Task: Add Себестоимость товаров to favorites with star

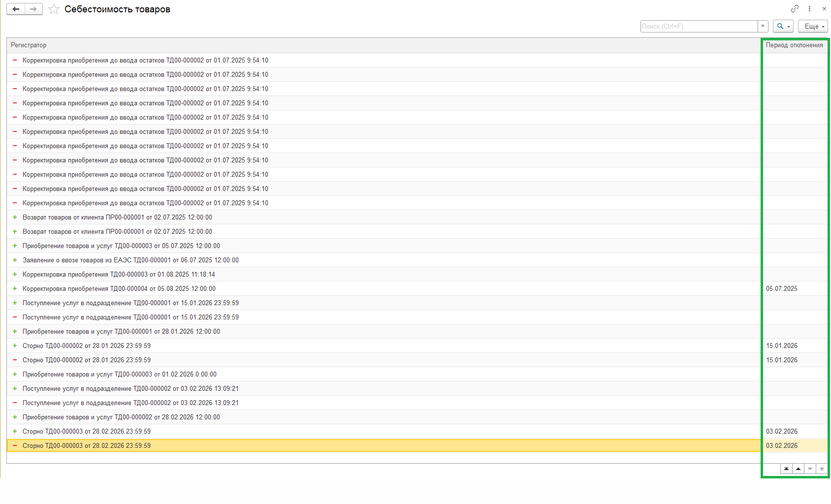Action: [54, 9]
